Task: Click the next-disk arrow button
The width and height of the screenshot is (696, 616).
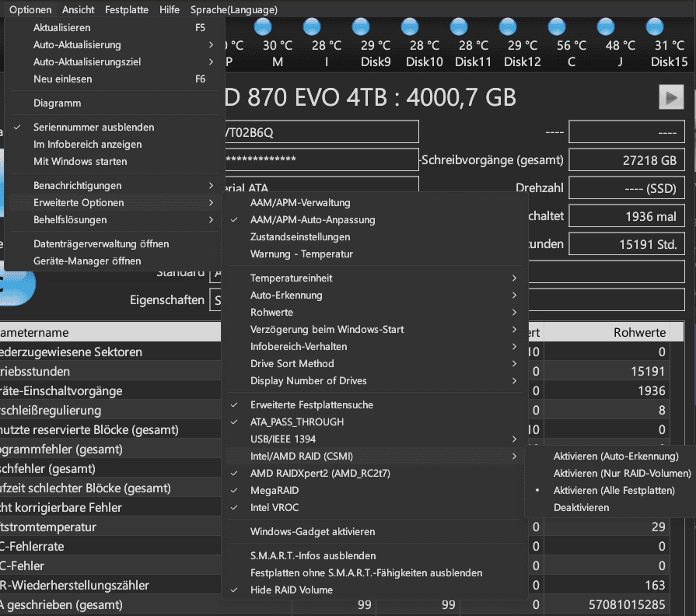Action: (x=671, y=97)
